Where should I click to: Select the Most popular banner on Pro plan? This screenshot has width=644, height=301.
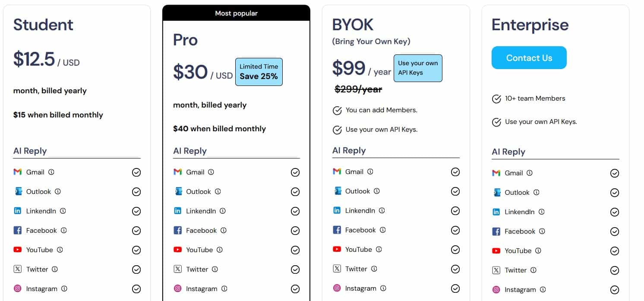tap(236, 13)
